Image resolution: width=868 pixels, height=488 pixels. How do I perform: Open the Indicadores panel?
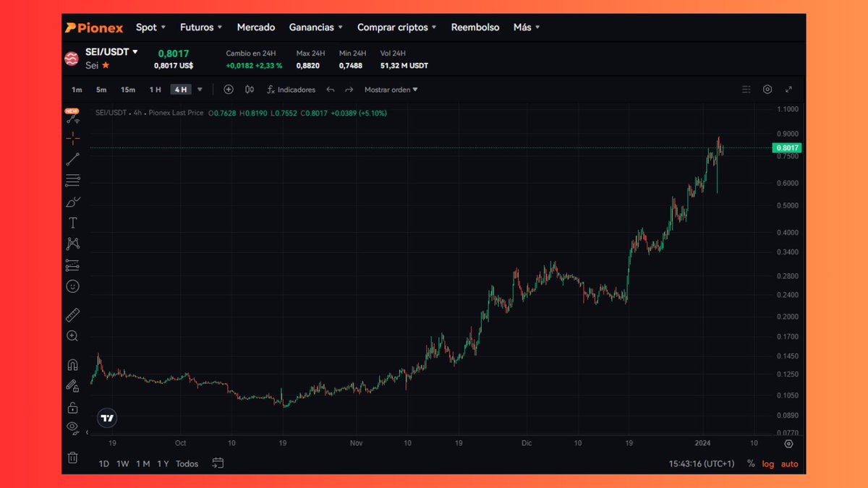pos(291,90)
